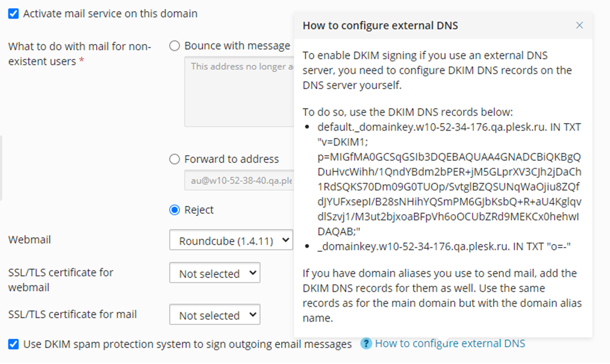Click the Webmail field label
Viewport: 610px width, 364px height.
[x=29, y=240]
